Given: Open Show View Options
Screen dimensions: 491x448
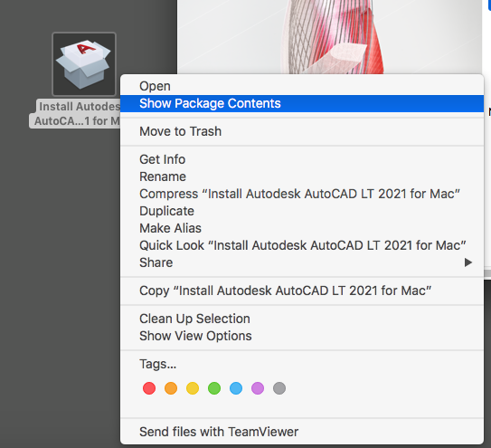Looking at the screenshot, I should tap(302, 336).
